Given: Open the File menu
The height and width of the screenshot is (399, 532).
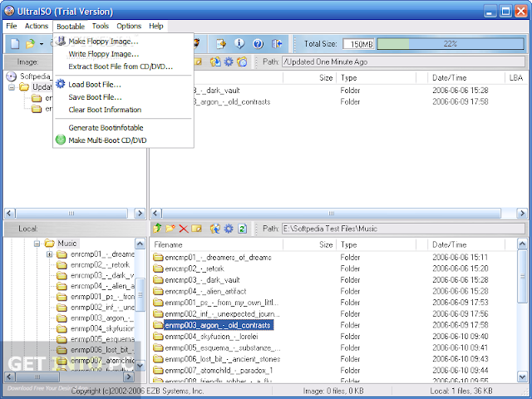Looking at the screenshot, I should point(11,26).
